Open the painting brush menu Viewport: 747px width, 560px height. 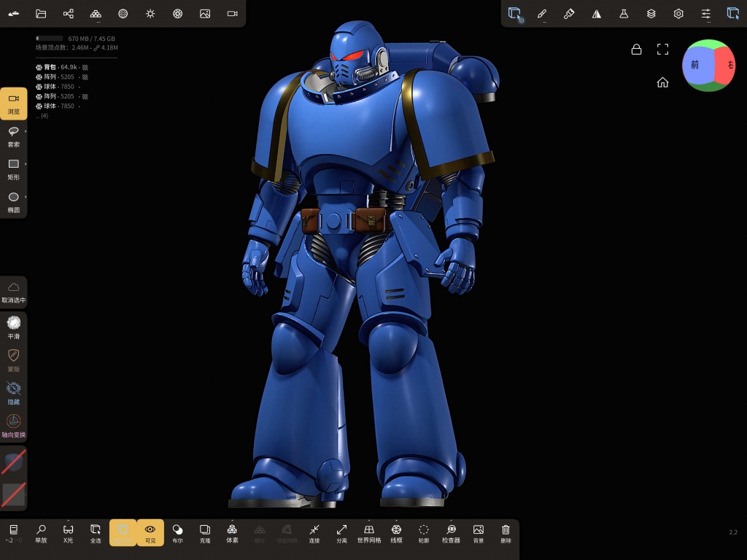tap(569, 14)
